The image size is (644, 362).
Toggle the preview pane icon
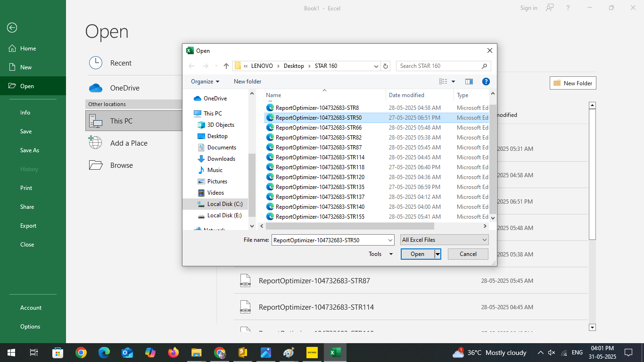469,82
